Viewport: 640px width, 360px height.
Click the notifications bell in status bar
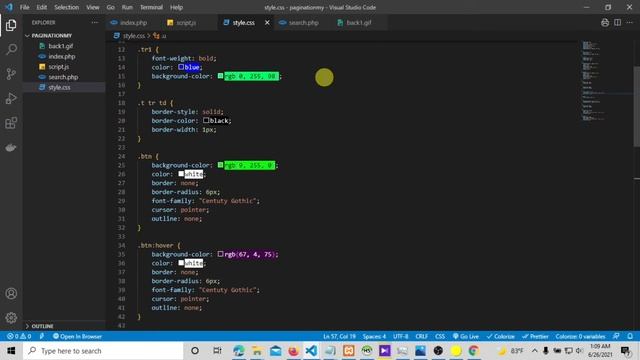click(630, 336)
